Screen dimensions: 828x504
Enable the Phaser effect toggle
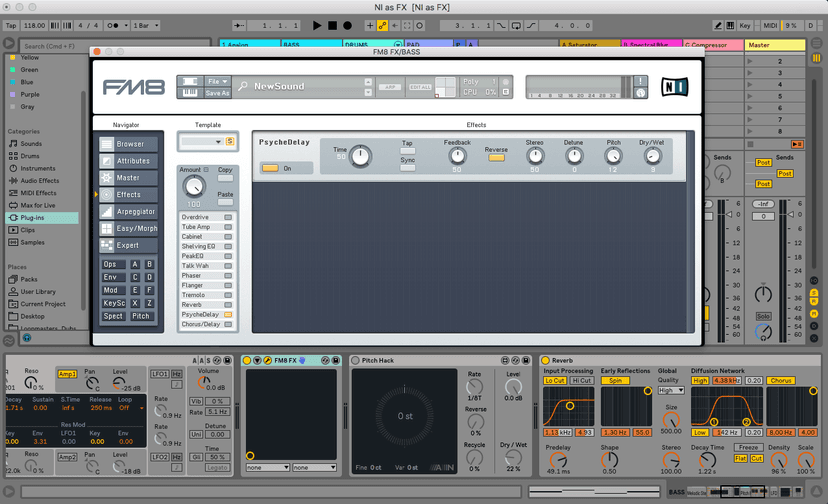coord(228,276)
